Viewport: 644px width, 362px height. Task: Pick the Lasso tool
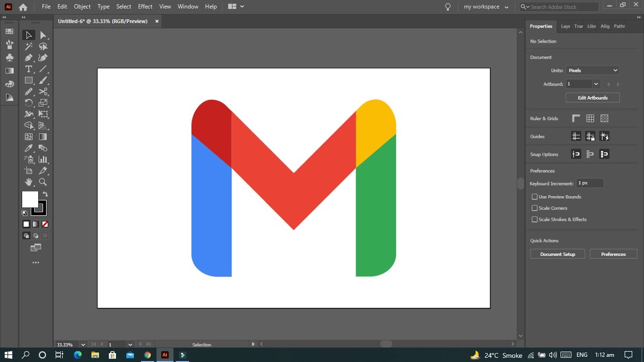43,47
